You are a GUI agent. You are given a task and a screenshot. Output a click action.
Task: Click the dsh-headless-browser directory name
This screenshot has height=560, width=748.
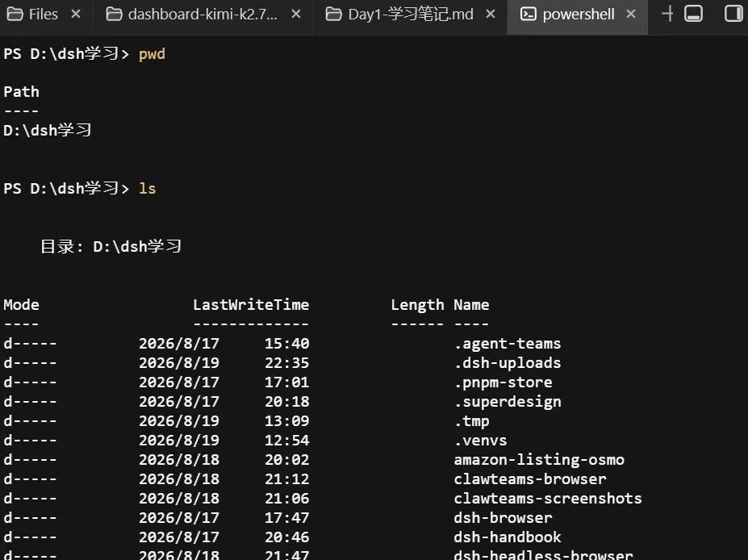click(543, 554)
